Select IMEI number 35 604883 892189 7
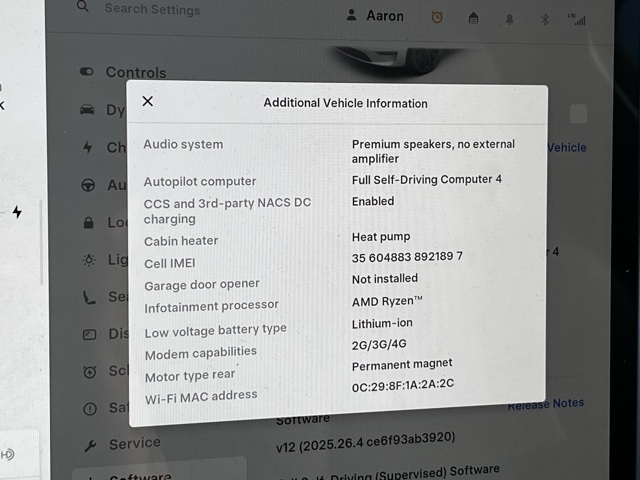 [407, 257]
